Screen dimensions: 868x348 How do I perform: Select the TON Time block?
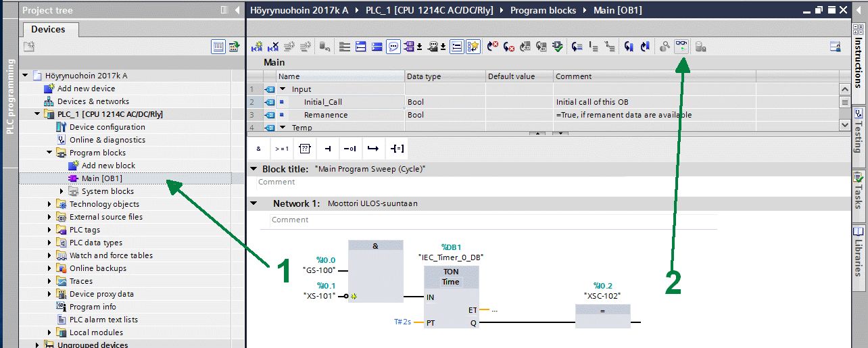click(x=451, y=297)
